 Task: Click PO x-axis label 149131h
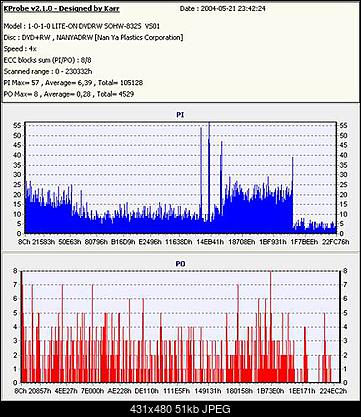tap(208, 391)
